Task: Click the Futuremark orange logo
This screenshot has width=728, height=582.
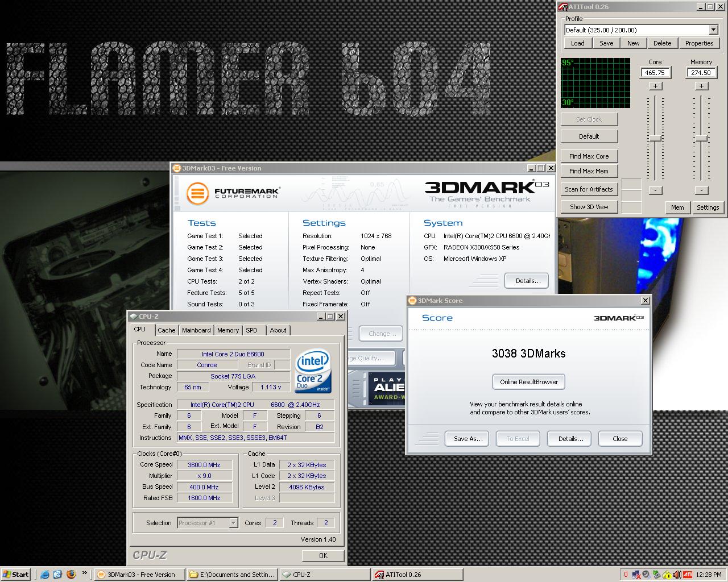Action: coord(197,193)
